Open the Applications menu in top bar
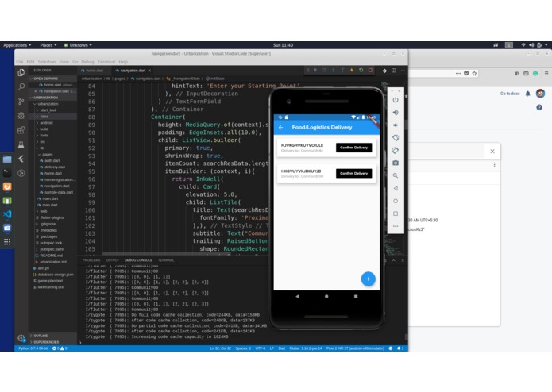Screen dimensions: 552x392 tap(17, 45)
